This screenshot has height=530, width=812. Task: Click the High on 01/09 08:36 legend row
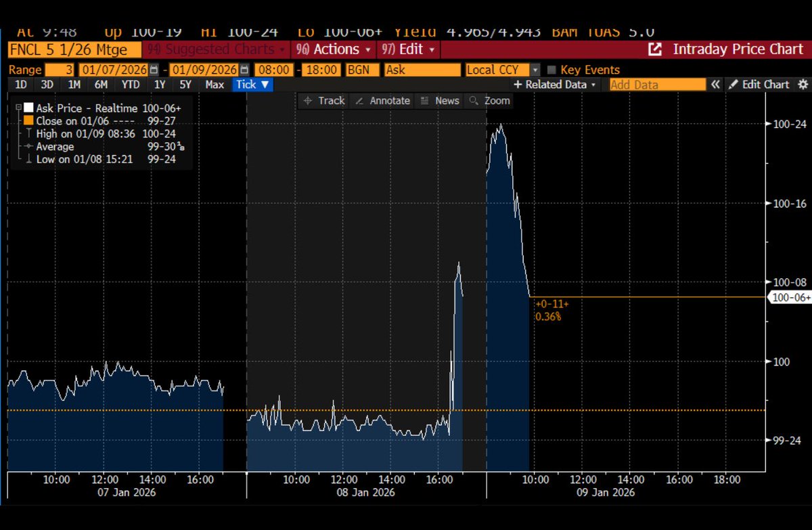[x=101, y=134]
